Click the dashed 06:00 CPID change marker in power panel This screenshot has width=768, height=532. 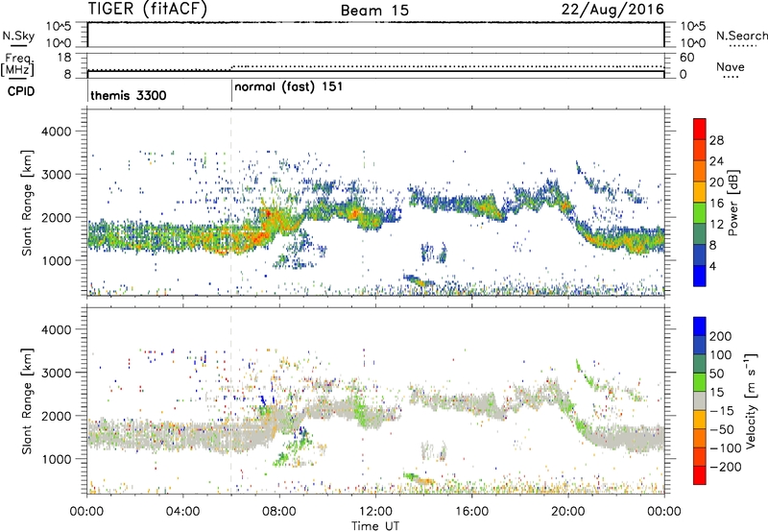231,203
